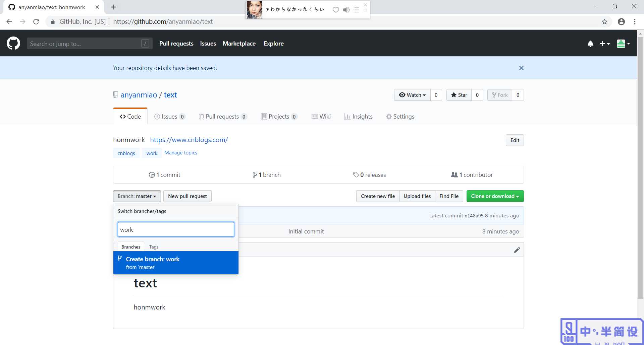Click the repository book icon
The height and width of the screenshot is (345, 644).
[x=116, y=95]
